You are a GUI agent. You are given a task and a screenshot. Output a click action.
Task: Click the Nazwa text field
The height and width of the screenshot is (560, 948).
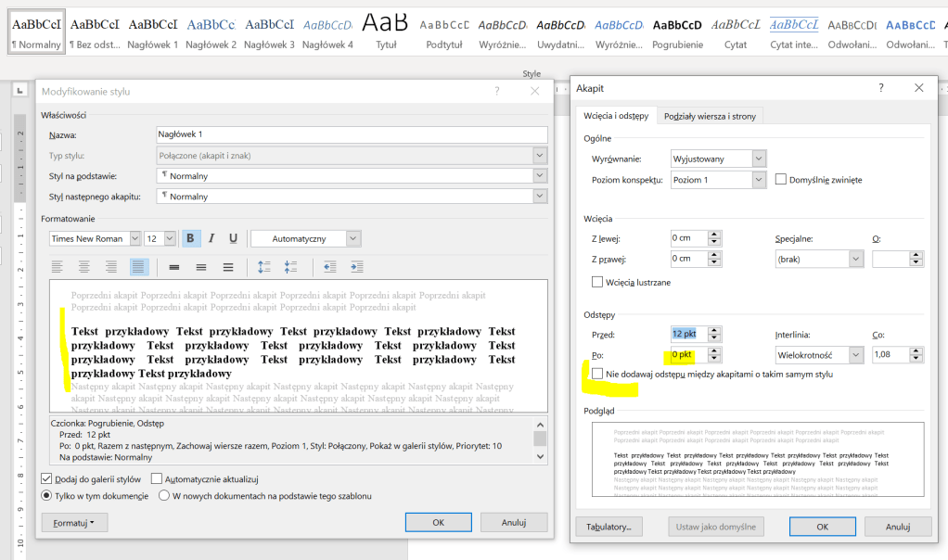(352, 134)
